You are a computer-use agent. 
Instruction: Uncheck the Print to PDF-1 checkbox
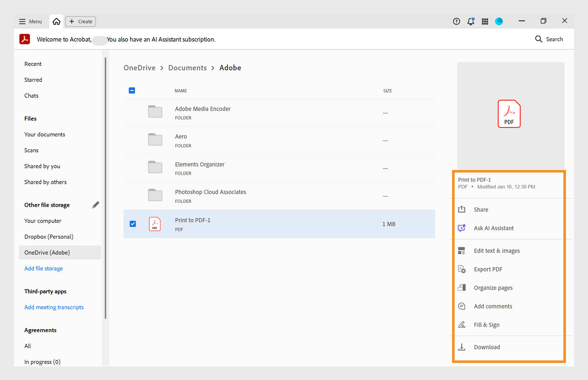tap(132, 224)
